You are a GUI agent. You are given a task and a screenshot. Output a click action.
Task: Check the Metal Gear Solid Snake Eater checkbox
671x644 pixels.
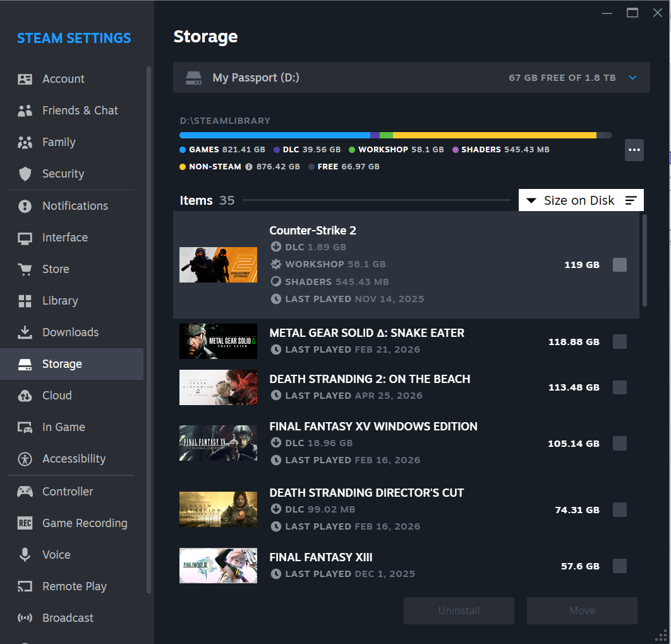pos(619,341)
